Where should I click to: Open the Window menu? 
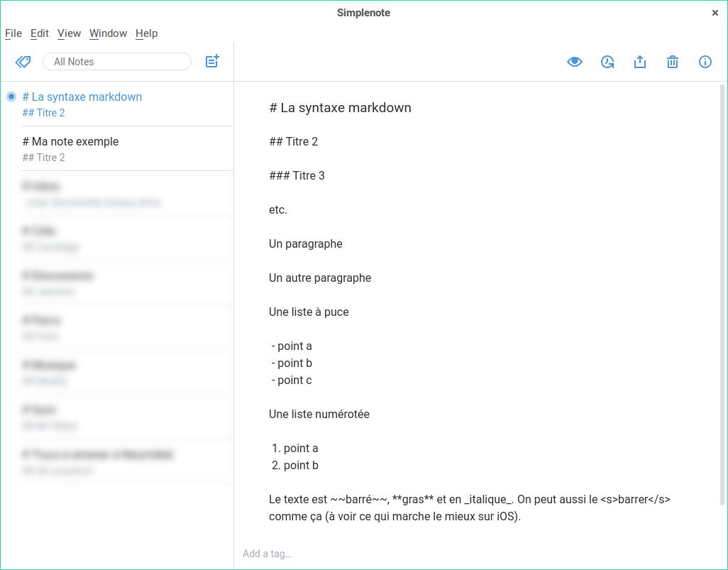coord(108,33)
